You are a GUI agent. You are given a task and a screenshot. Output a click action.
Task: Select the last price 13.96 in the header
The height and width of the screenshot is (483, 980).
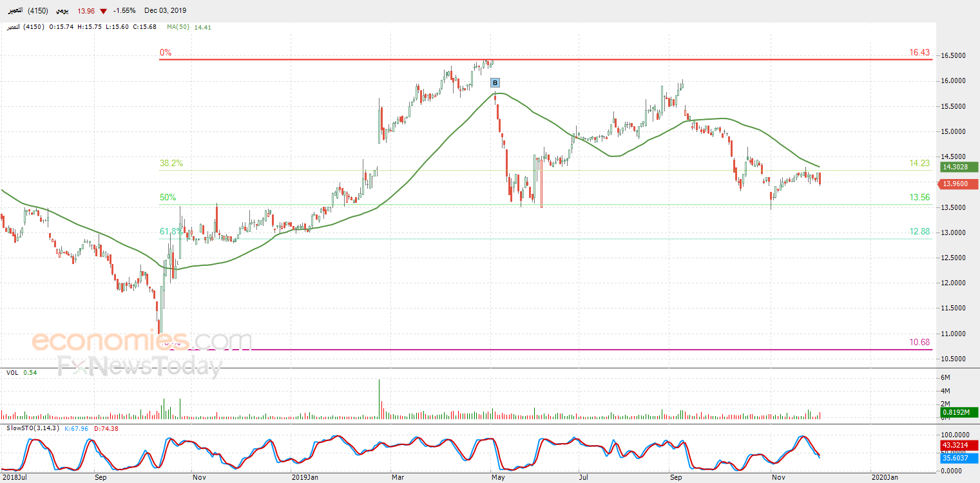point(86,10)
